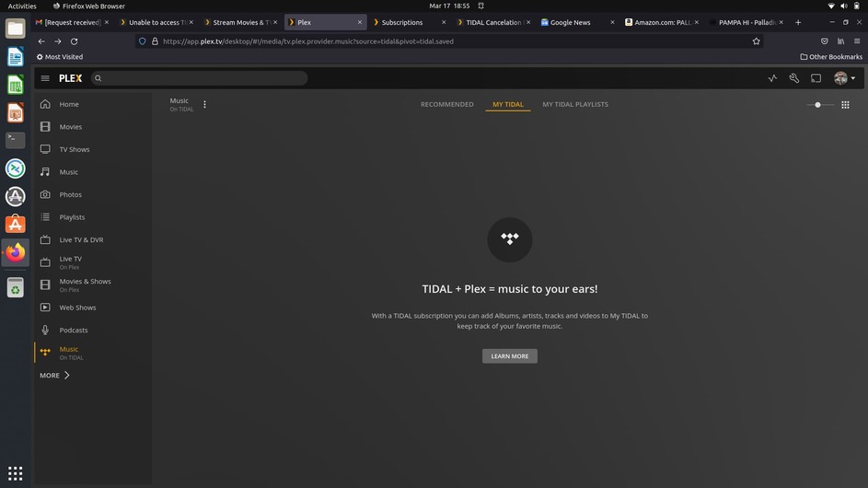Image resolution: width=868 pixels, height=488 pixels.
Task: Open the Music On TIDAL three-dot menu
Action: (x=205, y=104)
